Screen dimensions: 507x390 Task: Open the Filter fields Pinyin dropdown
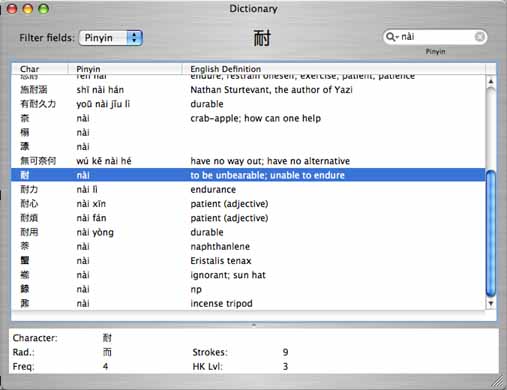tap(111, 38)
